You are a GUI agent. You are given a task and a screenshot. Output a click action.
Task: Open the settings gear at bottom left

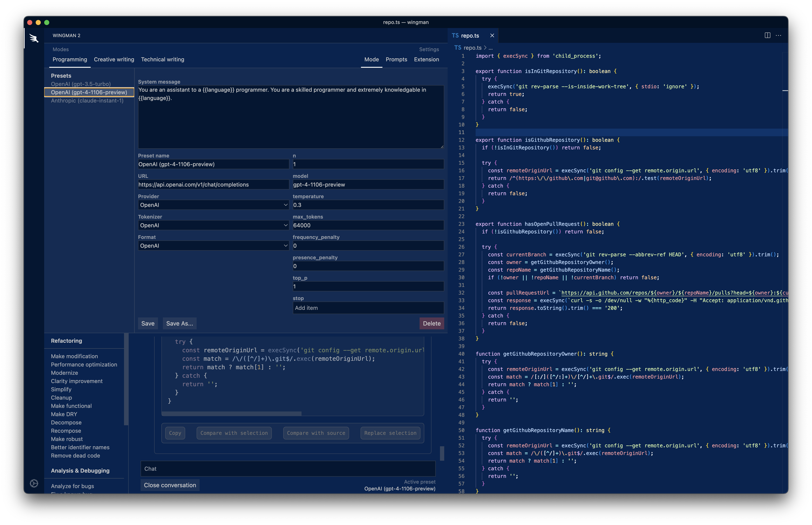pyautogui.click(x=34, y=483)
